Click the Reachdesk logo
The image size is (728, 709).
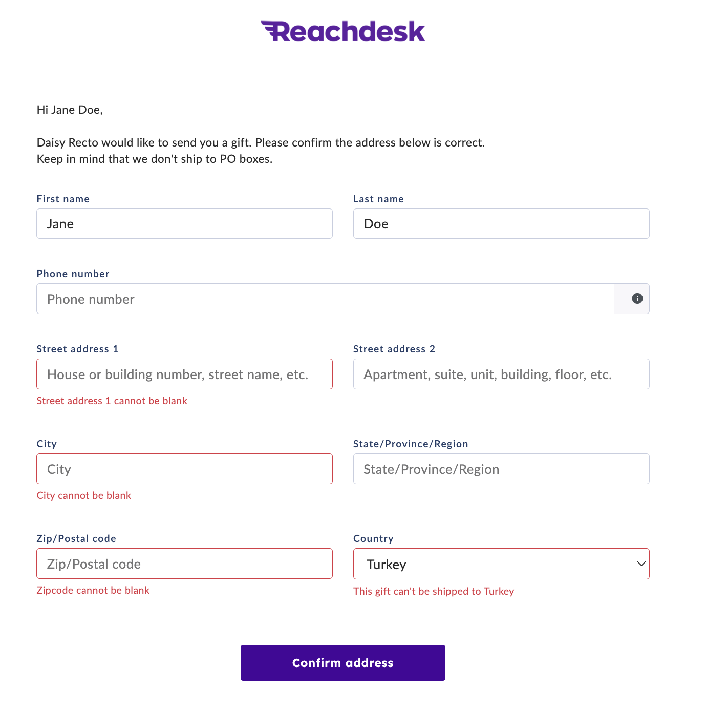[x=342, y=32]
